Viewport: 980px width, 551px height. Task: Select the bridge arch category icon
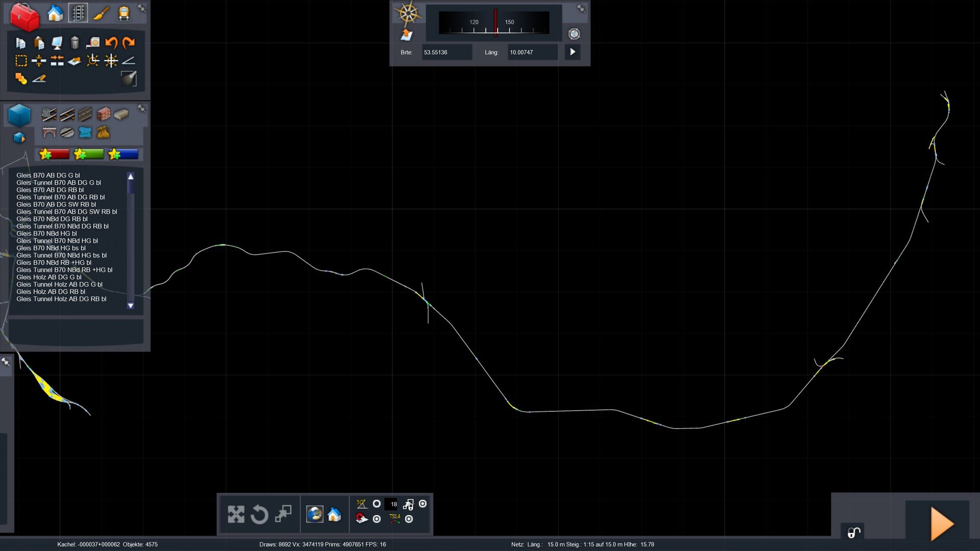coord(49,133)
